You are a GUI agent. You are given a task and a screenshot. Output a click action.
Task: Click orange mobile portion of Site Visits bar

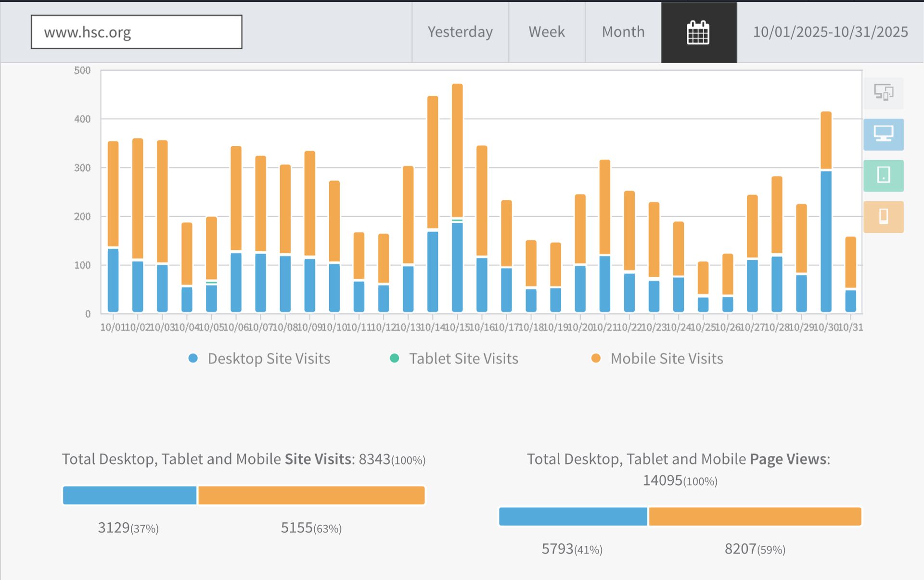pyautogui.click(x=311, y=495)
